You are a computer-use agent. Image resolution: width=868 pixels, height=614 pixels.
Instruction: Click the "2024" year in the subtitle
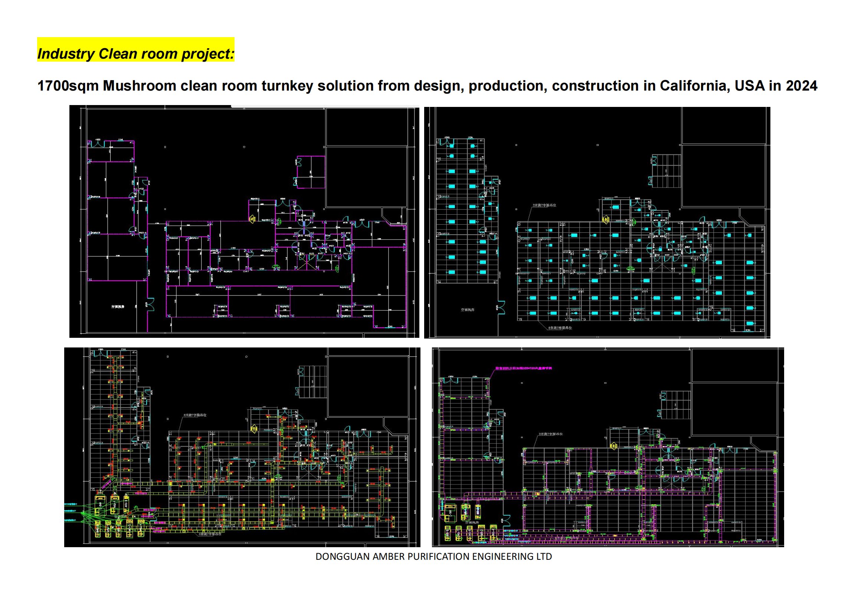click(x=802, y=86)
